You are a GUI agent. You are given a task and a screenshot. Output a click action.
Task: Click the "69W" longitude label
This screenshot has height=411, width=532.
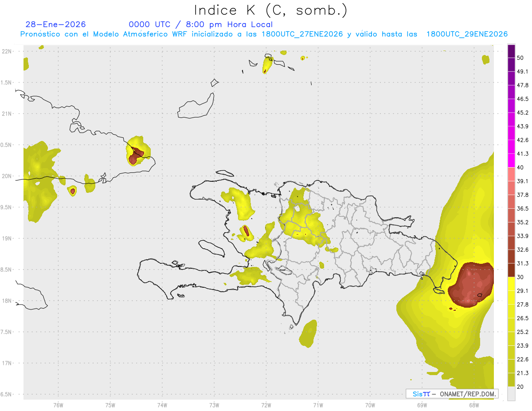(422, 405)
